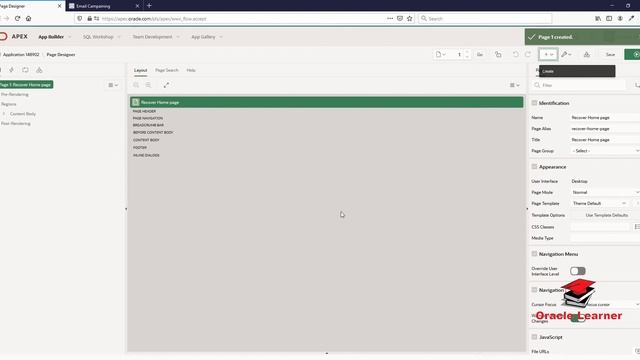Open the page actions three-dot menu

pyautogui.click(x=390, y=18)
